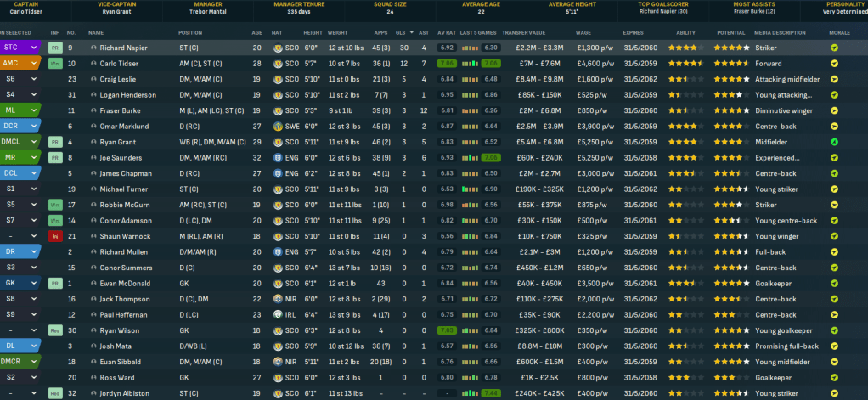Image resolution: width=868 pixels, height=400 pixels.
Task: Sort the table by Transfer Value header
Action: pyautogui.click(x=525, y=32)
